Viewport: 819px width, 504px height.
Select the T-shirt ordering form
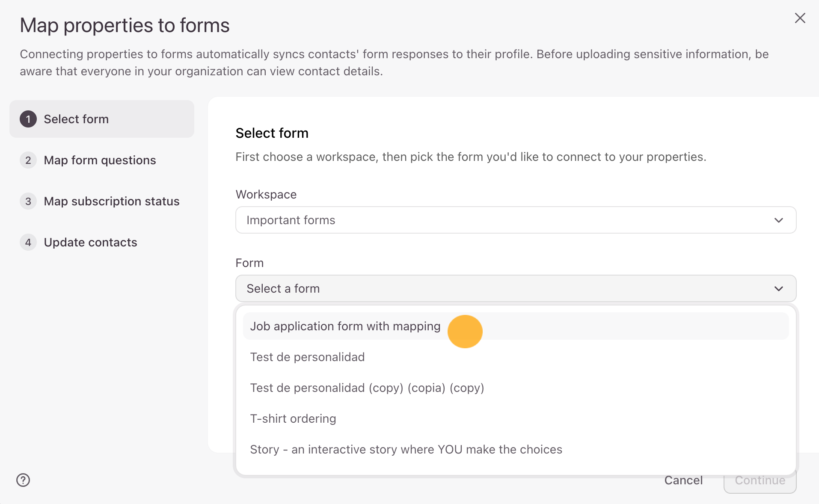point(293,419)
